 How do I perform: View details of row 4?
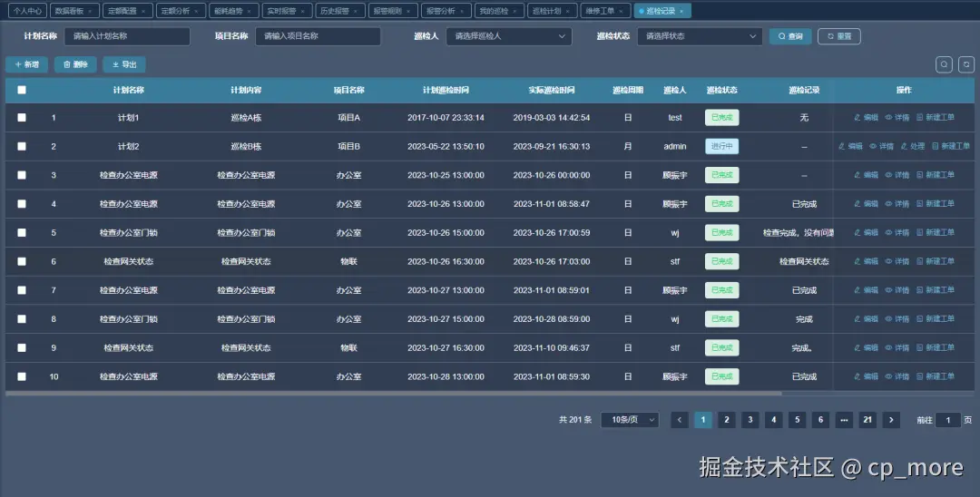(x=897, y=203)
